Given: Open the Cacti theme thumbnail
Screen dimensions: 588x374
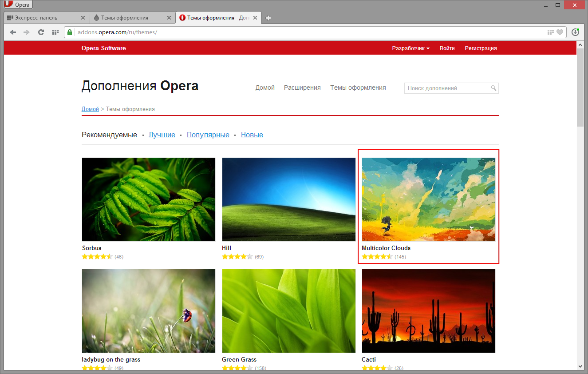Looking at the screenshot, I should pyautogui.click(x=428, y=311).
